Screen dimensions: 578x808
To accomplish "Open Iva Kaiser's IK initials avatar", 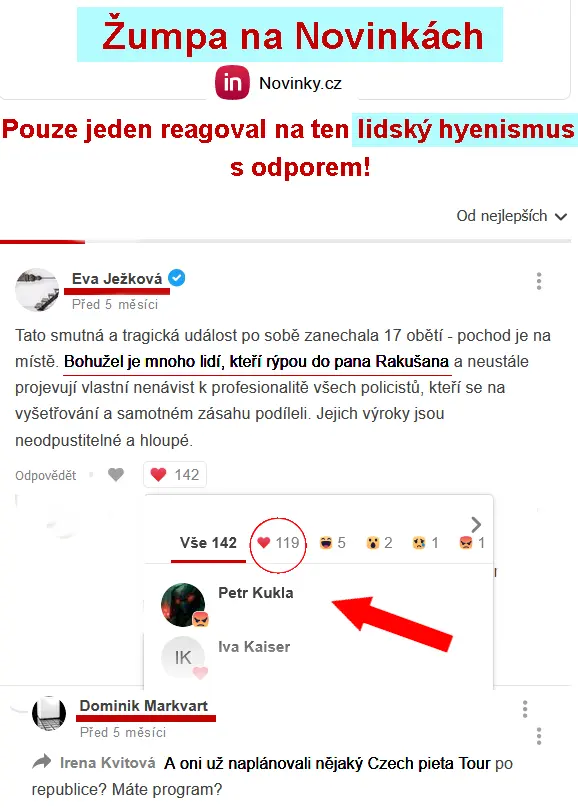I will (183, 658).
